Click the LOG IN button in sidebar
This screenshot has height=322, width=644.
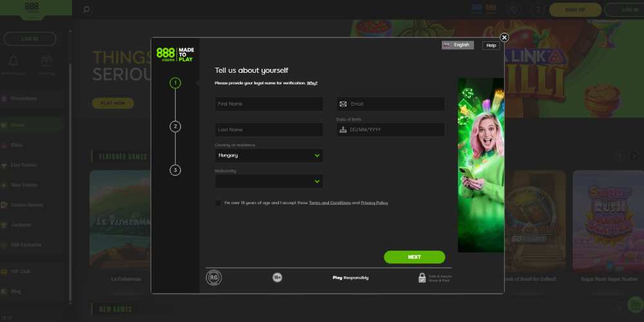click(x=30, y=39)
